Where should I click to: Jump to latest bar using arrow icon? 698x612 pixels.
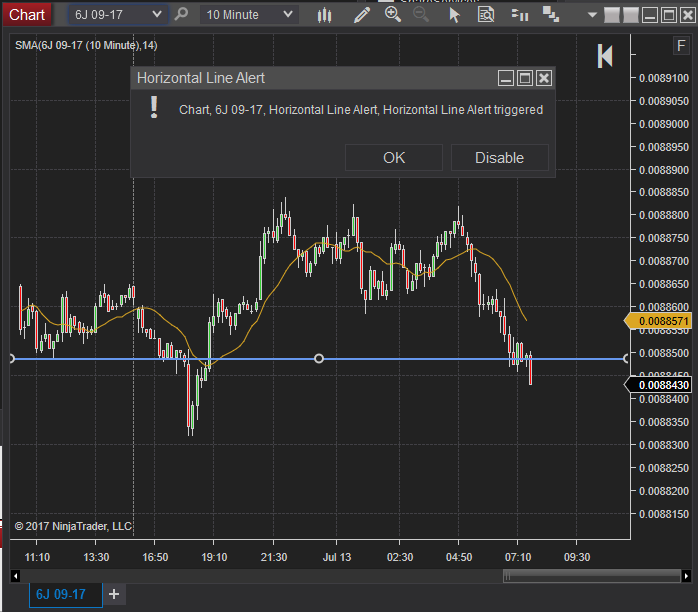point(605,56)
